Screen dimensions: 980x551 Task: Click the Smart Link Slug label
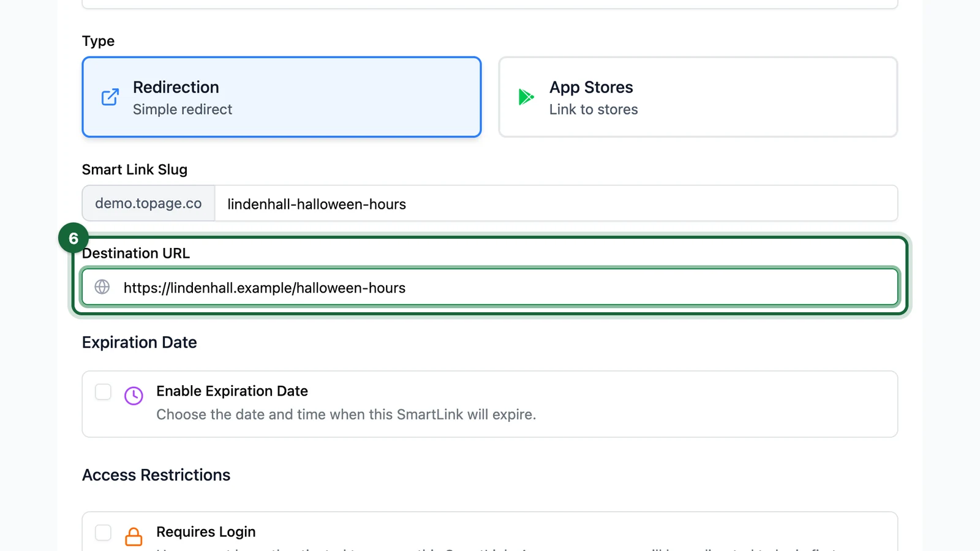click(135, 170)
